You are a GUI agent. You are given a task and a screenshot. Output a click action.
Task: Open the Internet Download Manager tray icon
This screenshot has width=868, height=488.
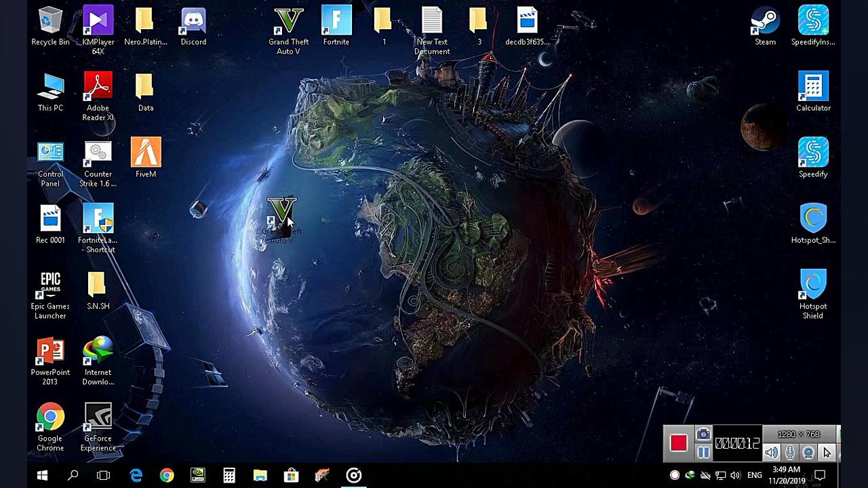point(690,475)
